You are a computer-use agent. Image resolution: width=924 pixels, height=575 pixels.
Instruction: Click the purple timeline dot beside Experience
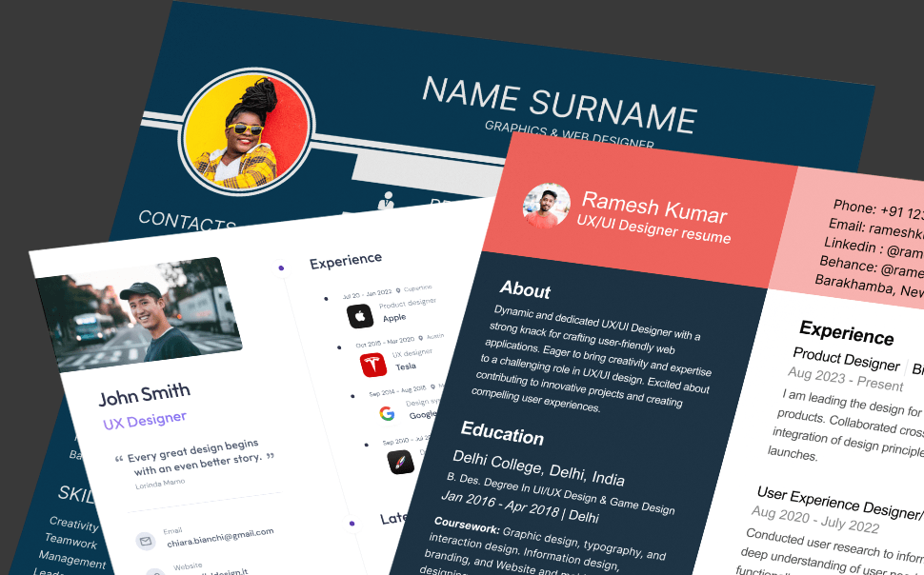[280, 268]
